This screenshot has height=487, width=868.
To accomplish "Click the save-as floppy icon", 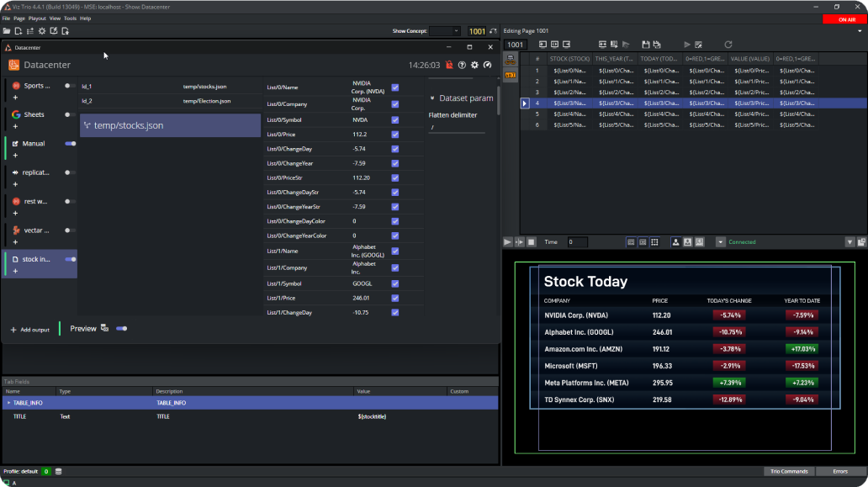I will pyautogui.click(x=657, y=45).
